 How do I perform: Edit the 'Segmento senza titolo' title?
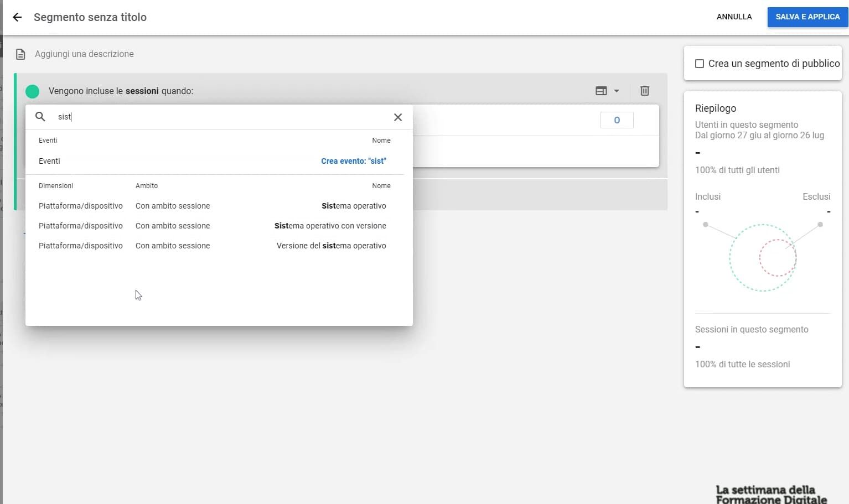tap(90, 17)
